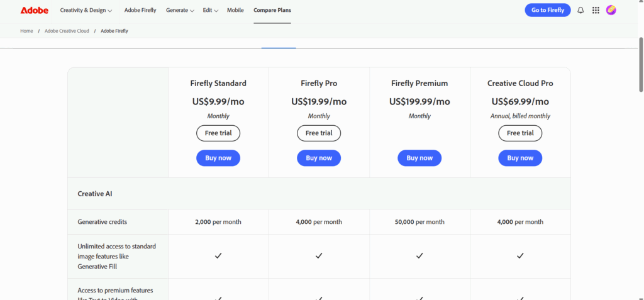The height and width of the screenshot is (300, 644).
Task: Open the Mobile navigation item
Action: click(x=235, y=10)
